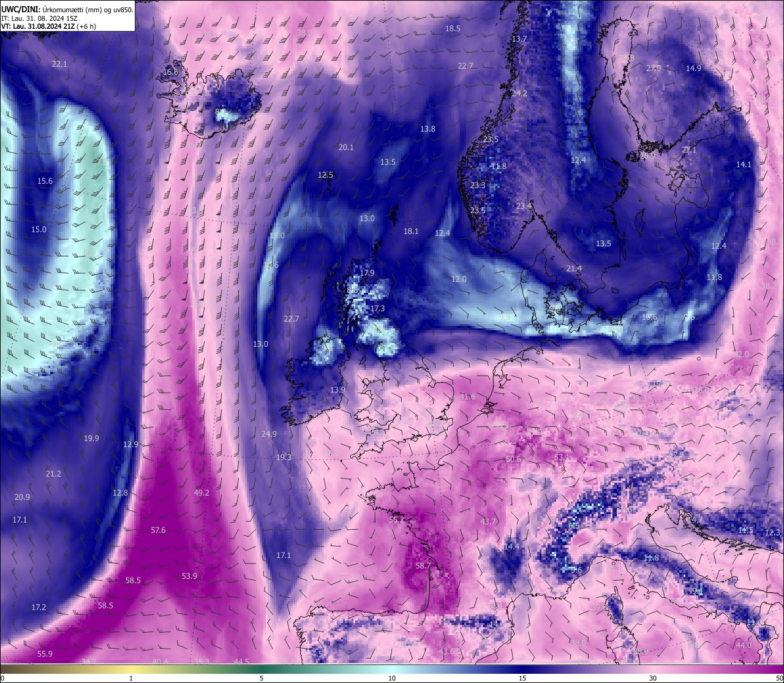Click the 20.9 value label
This screenshot has height=683, width=784.
pos(22,497)
